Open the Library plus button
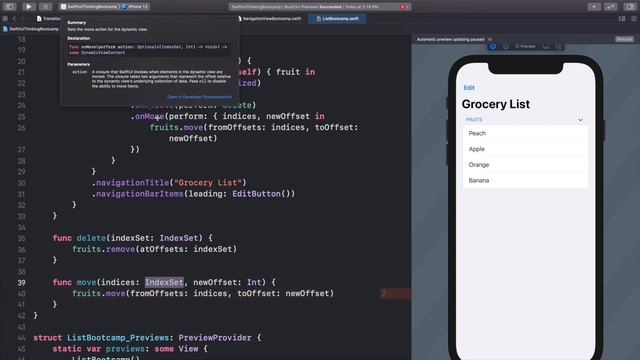640x360 pixels. tap(594, 7)
